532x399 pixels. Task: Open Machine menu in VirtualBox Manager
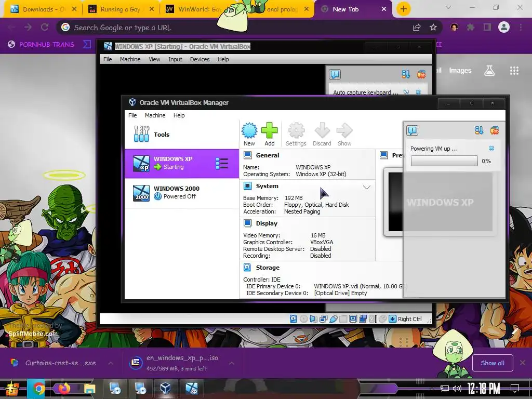pos(155,115)
